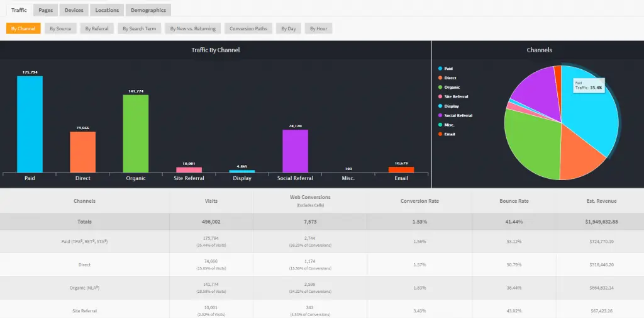This screenshot has height=318, width=644.
Task: Select the By Hour button
Action: tap(318, 28)
